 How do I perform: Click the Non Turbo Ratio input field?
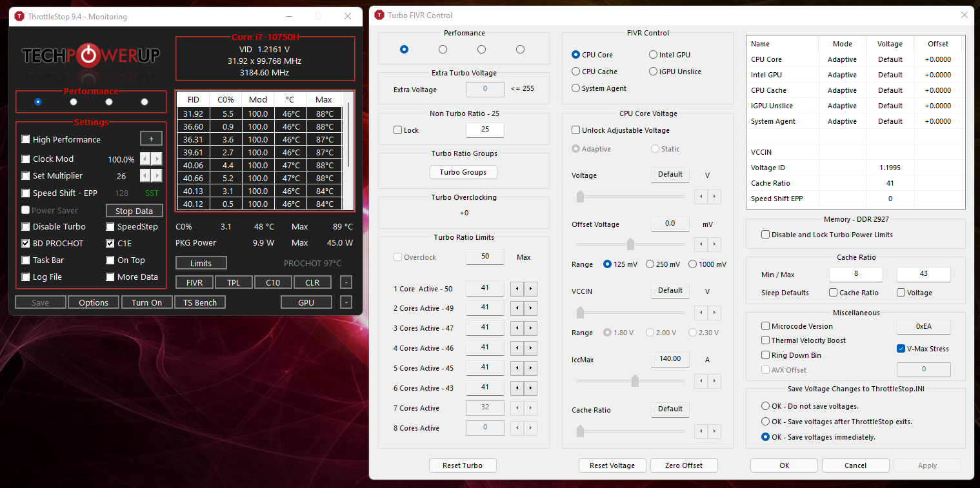pyautogui.click(x=485, y=130)
